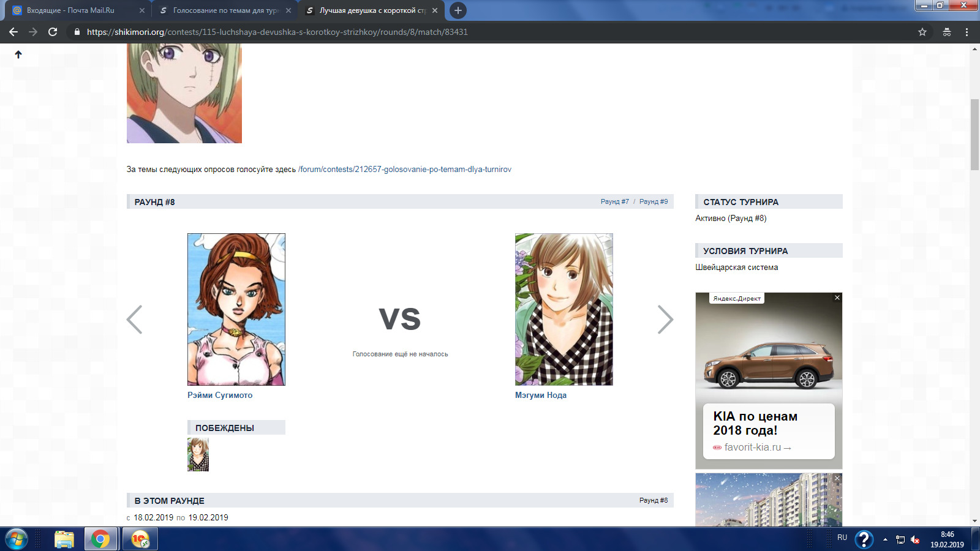The height and width of the screenshot is (551, 980).
Task: Click the defeated character small thumbnail
Action: [x=198, y=454]
